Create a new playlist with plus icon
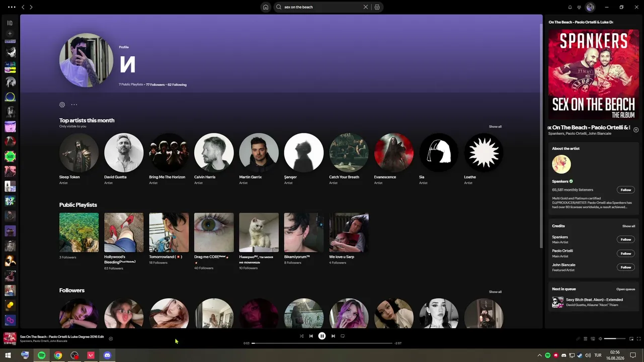644x362 pixels. click(10, 34)
